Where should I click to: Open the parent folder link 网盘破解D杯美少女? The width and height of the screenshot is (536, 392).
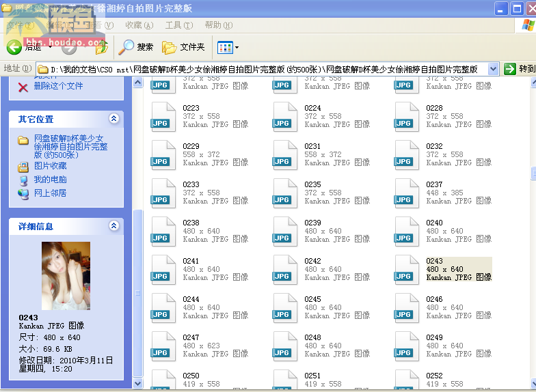pyautogui.click(x=71, y=146)
